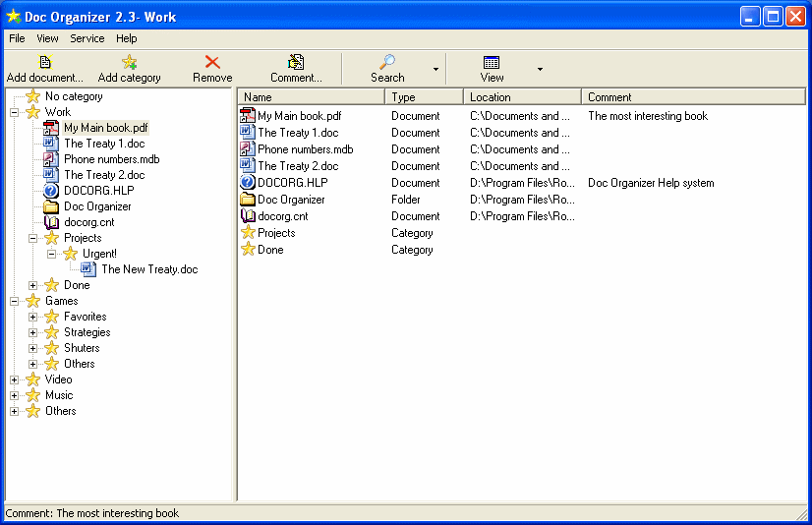Viewport: 812px width, 525px height.
Task: Click the Add document toolbar icon
Action: point(45,62)
